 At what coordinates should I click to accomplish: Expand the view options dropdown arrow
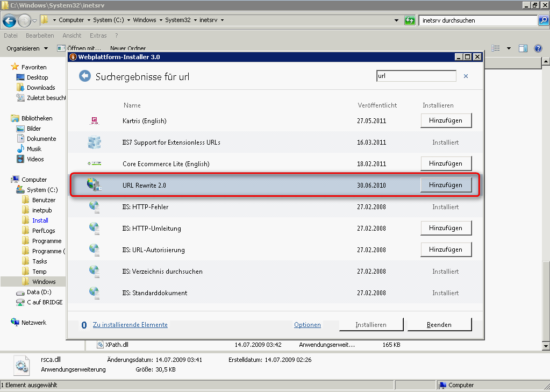click(x=509, y=48)
